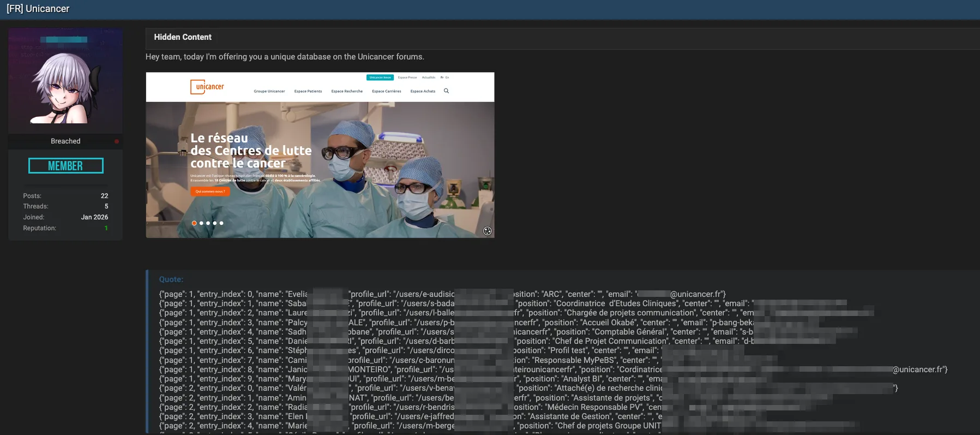Click the orange Qui sommes-nous button
This screenshot has width=980, height=435.
tap(210, 192)
